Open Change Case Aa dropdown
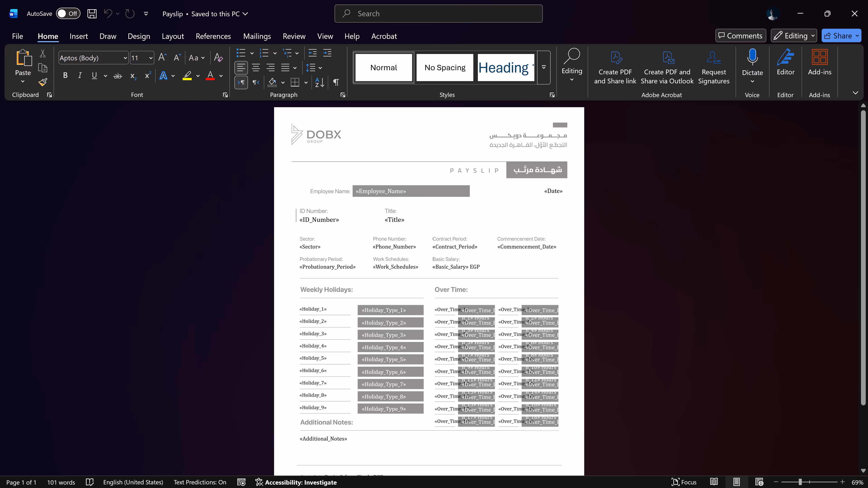The image size is (868, 488). pos(197,58)
